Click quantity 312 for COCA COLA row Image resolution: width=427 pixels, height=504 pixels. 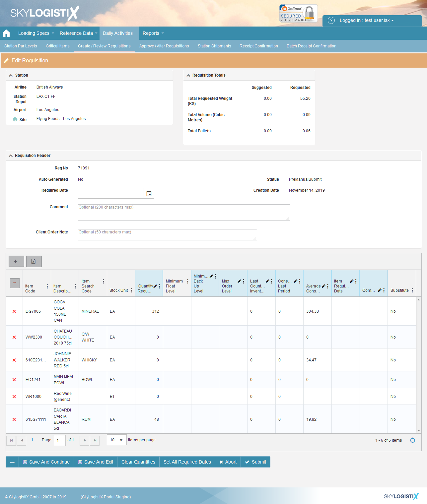[x=149, y=311]
